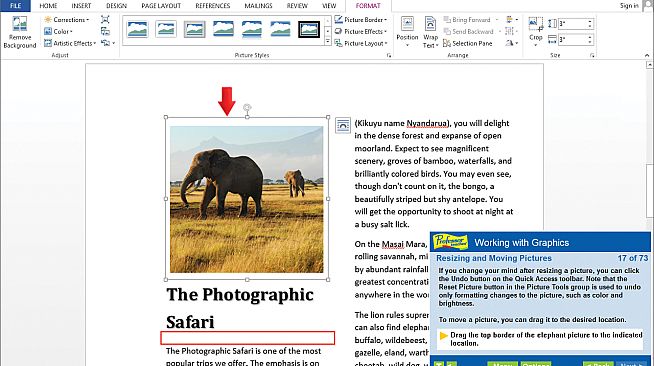Open the Size dialog launcher
The width and height of the screenshot is (654, 366).
592,55
